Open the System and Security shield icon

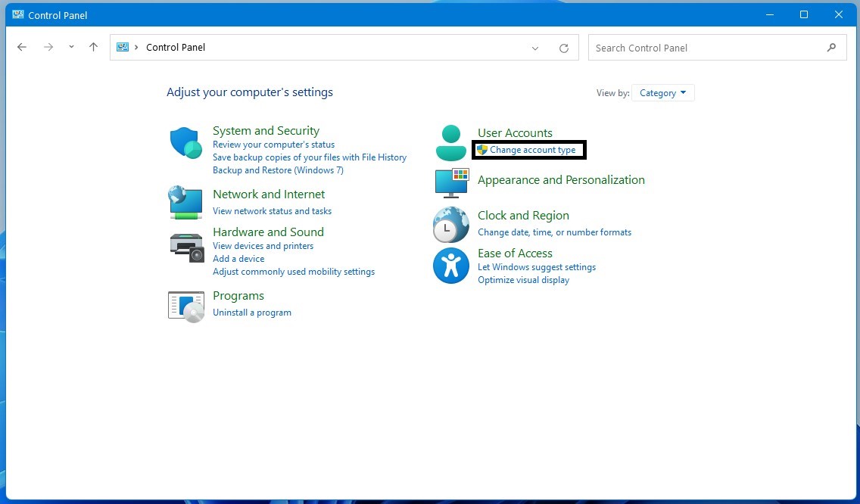point(186,143)
